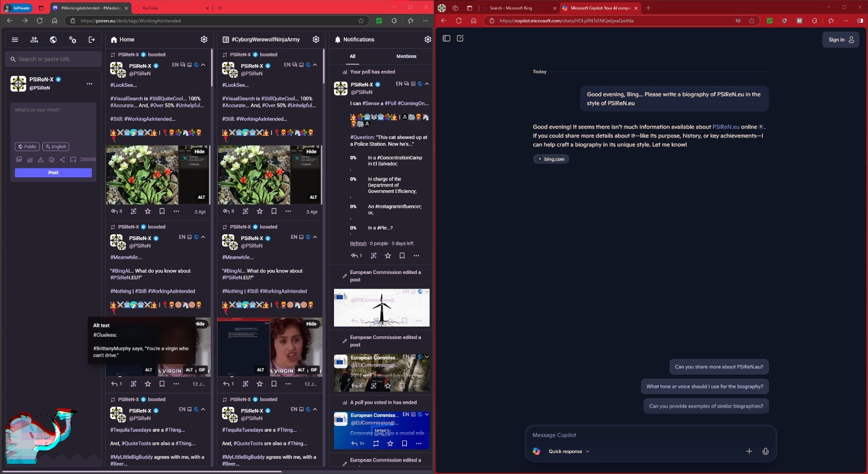Hide media on #Meanwhile post in #CyborgWerewolfNinjaArmy column
This screenshot has width=868, height=474.
click(311, 324)
